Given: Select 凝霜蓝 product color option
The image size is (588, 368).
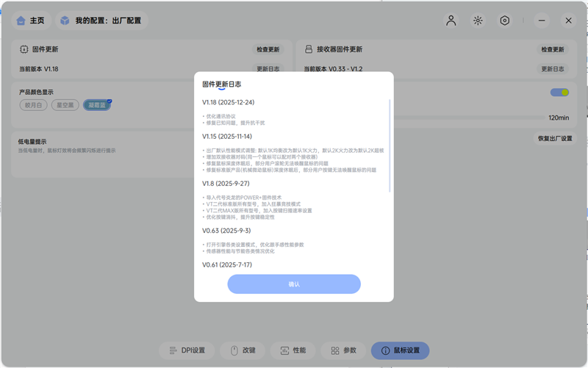Looking at the screenshot, I should point(97,105).
